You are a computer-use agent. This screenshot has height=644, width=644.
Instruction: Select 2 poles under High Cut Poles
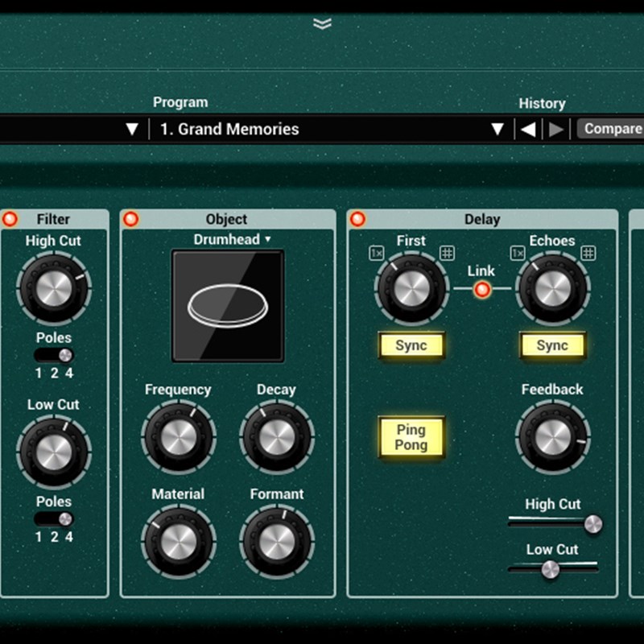[54, 373]
